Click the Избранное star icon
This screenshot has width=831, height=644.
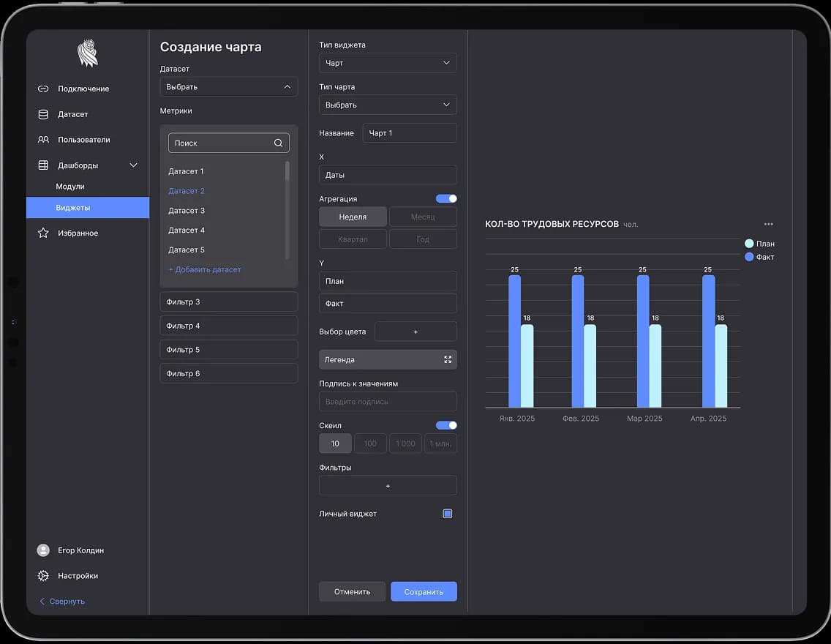pos(43,233)
